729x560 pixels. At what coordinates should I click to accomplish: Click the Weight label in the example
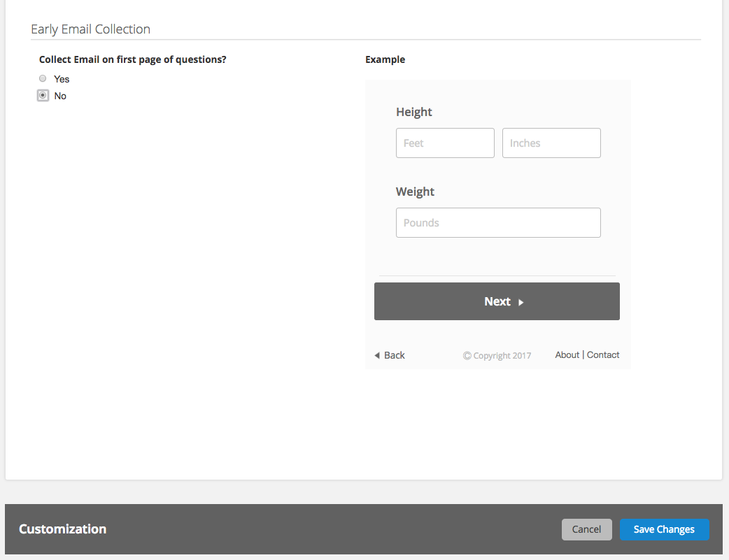click(x=415, y=192)
